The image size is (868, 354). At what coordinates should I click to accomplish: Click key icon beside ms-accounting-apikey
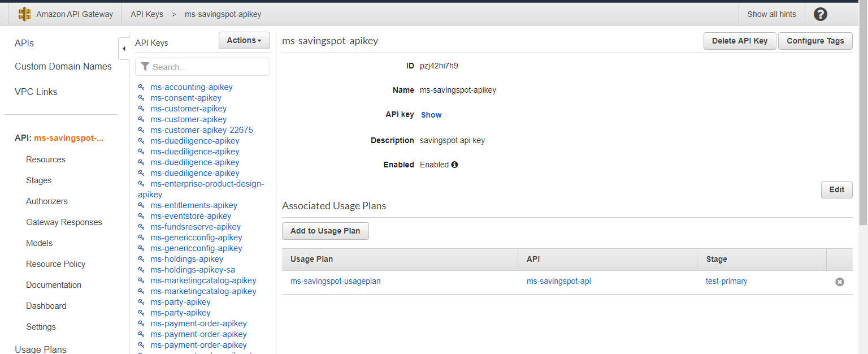click(x=141, y=87)
